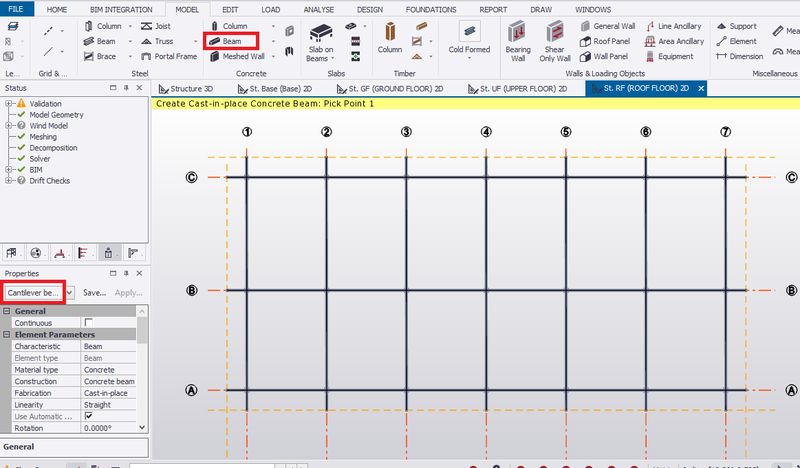Click the dashed grid line tool icon
Image resolution: width=800 pixels, height=468 pixels.
48,31
